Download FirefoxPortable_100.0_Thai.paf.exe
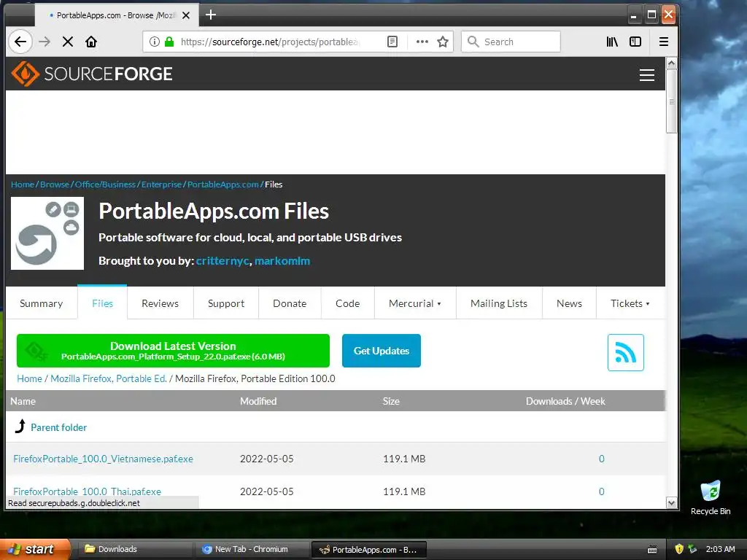This screenshot has width=747, height=560. tap(88, 491)
